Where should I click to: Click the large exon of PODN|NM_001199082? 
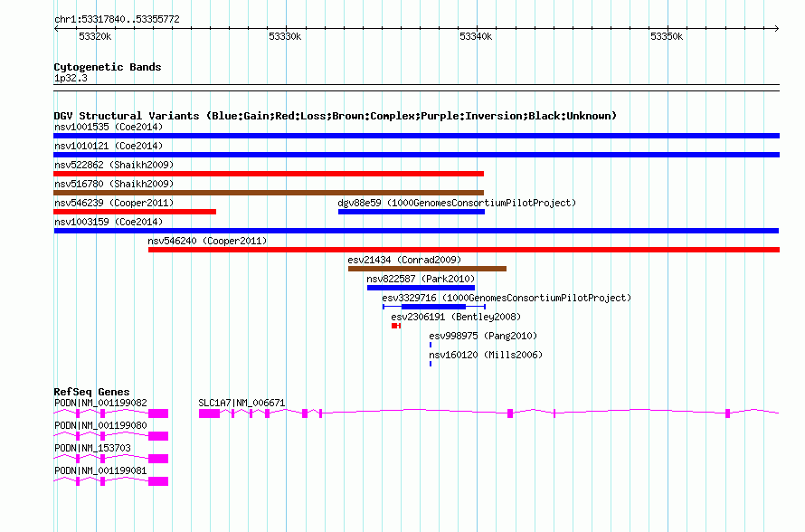[158, 413]
